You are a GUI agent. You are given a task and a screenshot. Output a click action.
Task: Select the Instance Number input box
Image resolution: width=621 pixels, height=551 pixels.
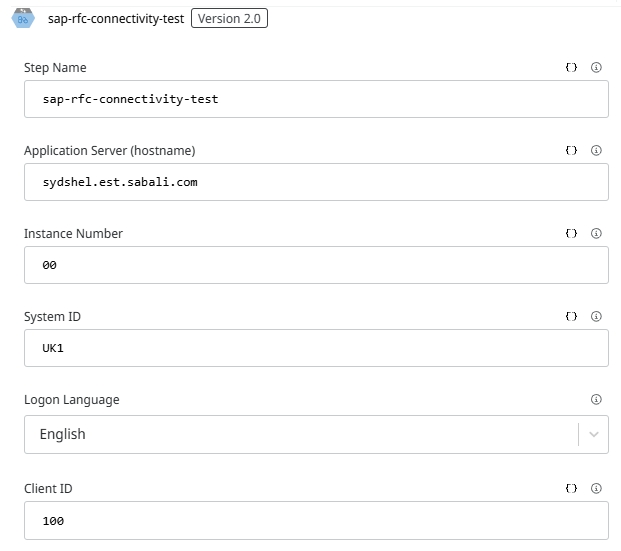pos(316,266)
